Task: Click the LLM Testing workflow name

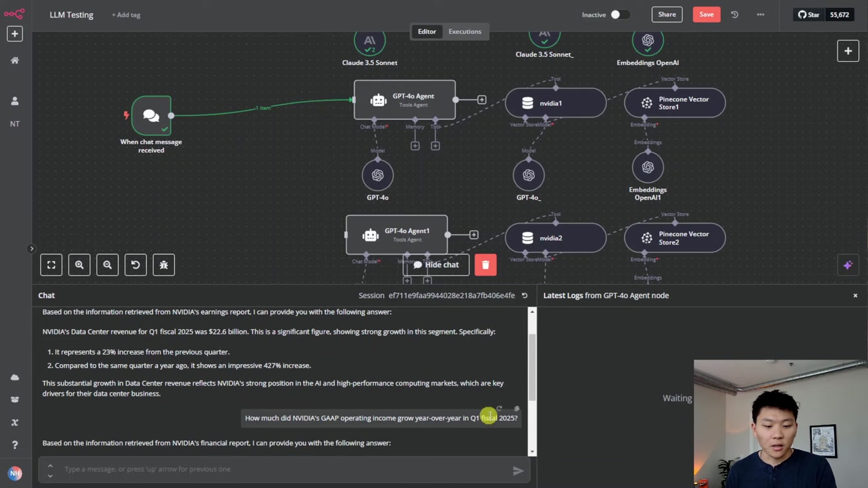Action: coord(71,14)
